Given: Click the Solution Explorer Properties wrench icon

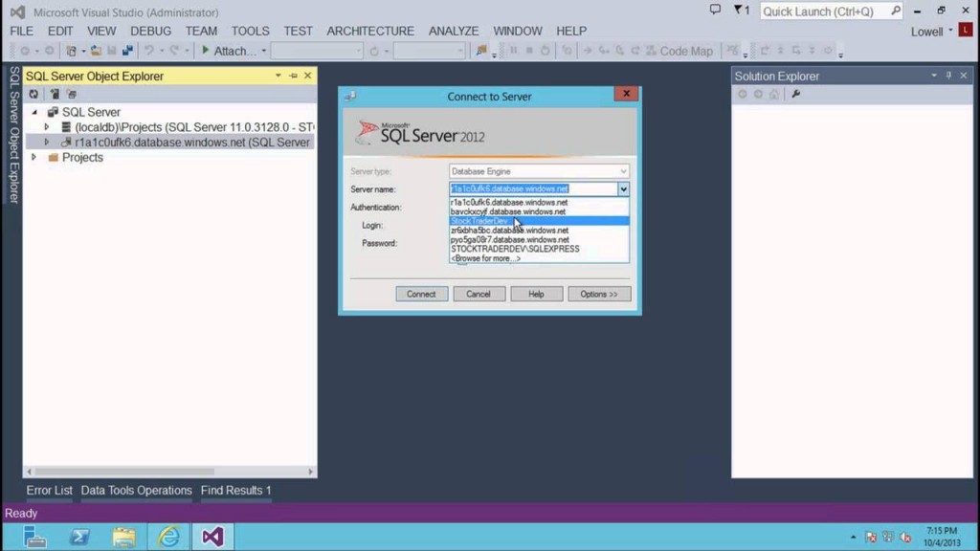Looking at the screenshot, I should click(x=795, y=95).
